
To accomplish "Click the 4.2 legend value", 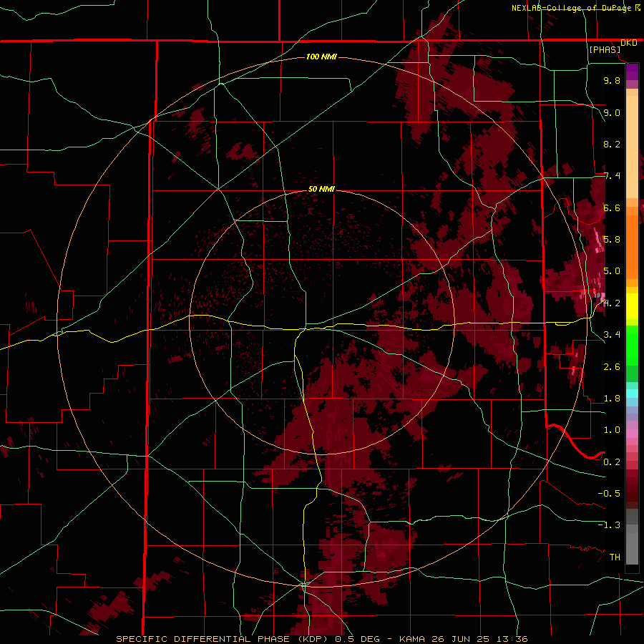I will click(612, 303).
